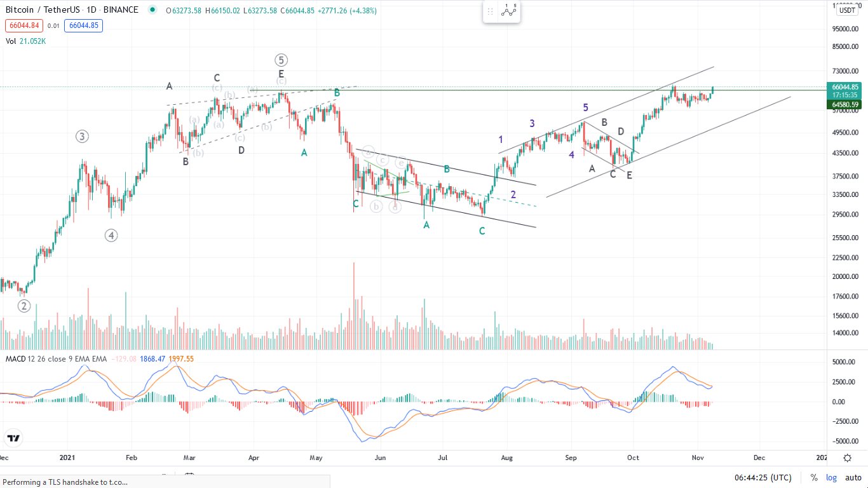Click the circled 5 wave label

coord(281,60)
